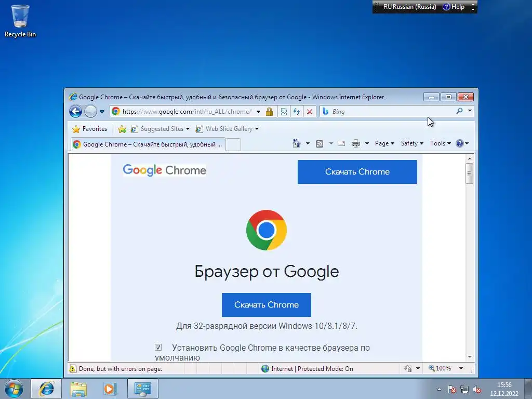Stop loading with red X icon
Image resolution: width=532 pixels, height=399 pixels.
click(310, 112)
